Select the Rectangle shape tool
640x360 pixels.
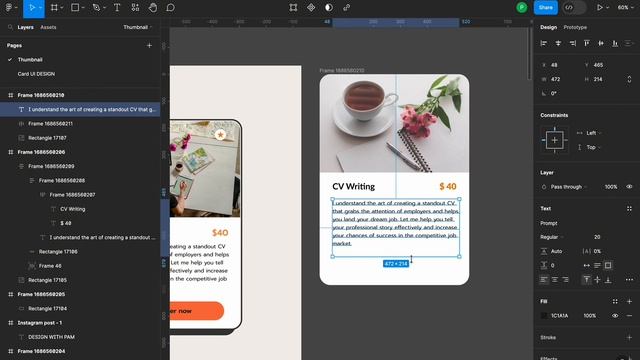[75, 7]
